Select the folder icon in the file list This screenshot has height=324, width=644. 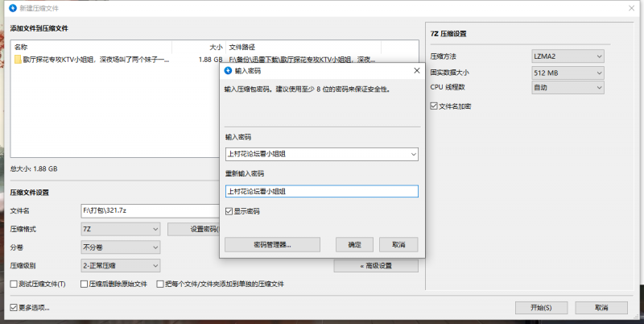pos(17,59)
